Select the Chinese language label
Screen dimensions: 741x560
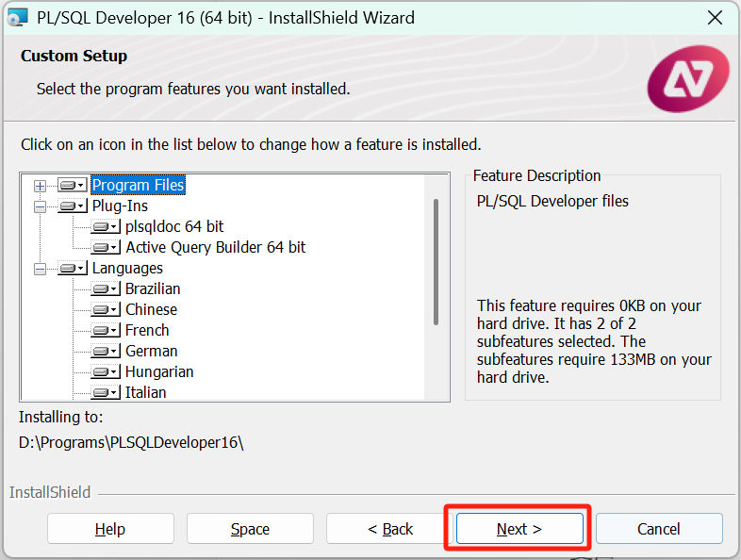(151, 310)
